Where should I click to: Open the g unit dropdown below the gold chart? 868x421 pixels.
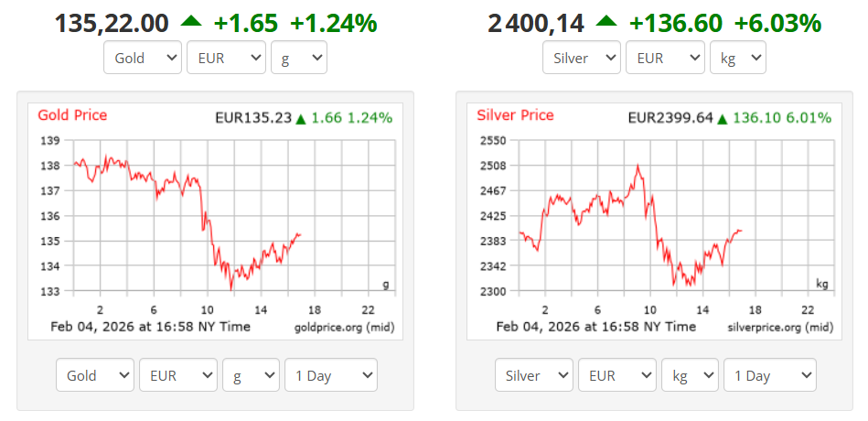point(251,375)
